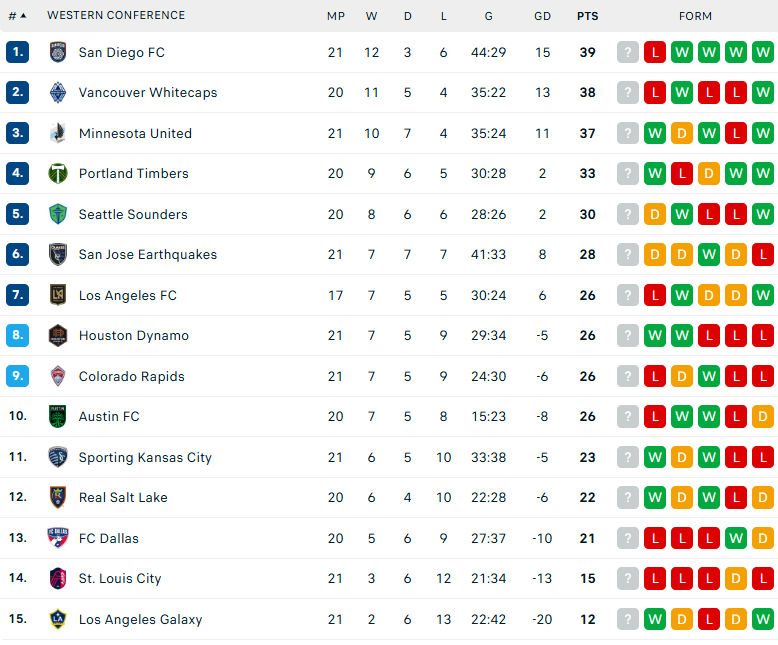Select the Portland Timbers crest
778x645 pixels.
[x=58, y=174]
